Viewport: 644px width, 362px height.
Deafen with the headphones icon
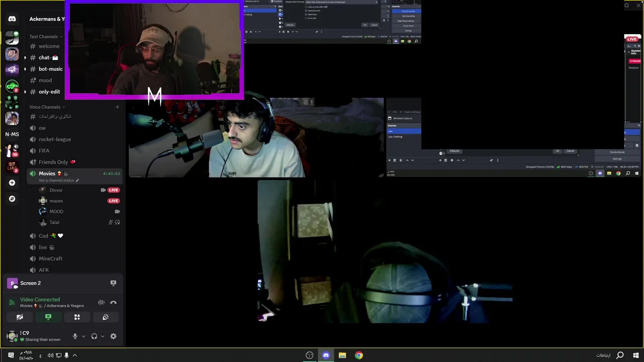94,336
